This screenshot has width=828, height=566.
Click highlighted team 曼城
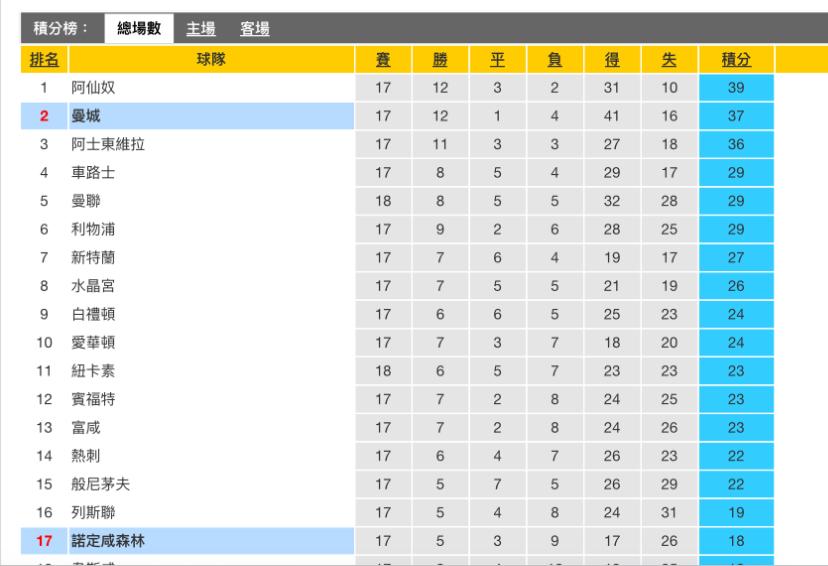click(x=86, y=117)
